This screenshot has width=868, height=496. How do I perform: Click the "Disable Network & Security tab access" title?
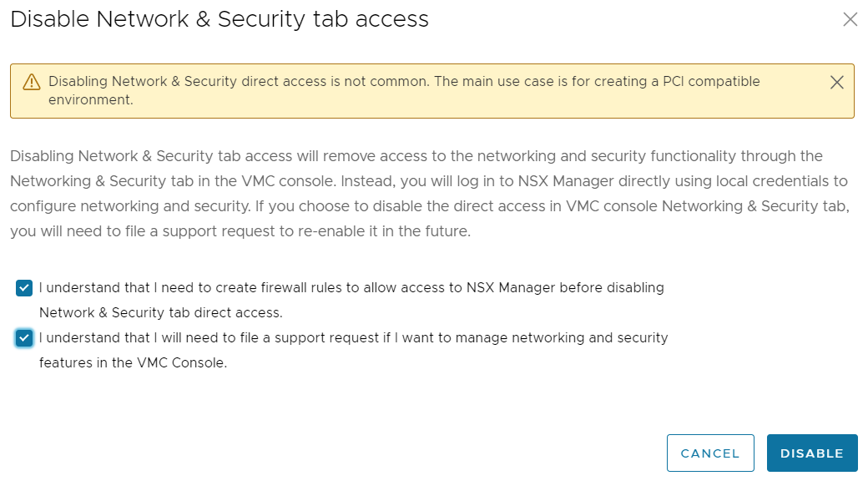tap(220, 19)
